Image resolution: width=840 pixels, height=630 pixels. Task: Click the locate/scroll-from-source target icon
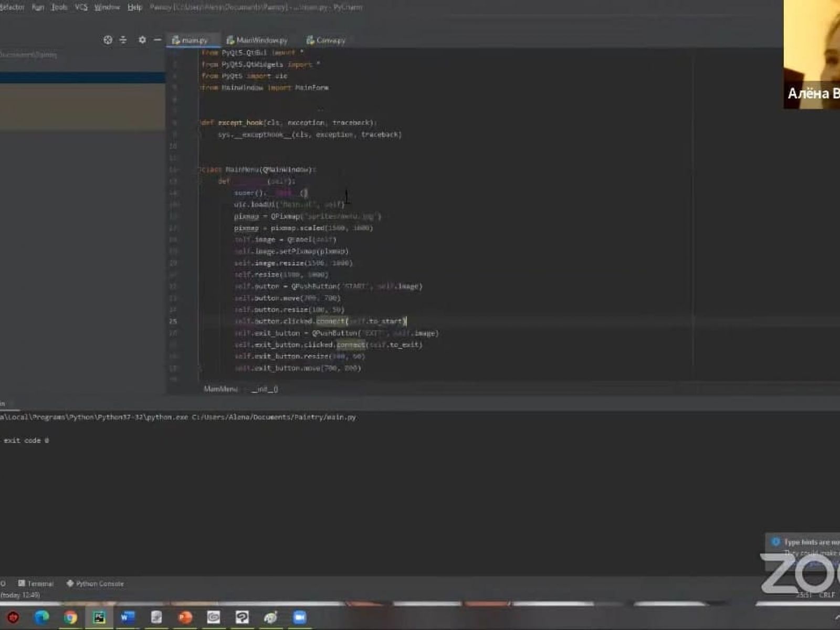(108, 40)
